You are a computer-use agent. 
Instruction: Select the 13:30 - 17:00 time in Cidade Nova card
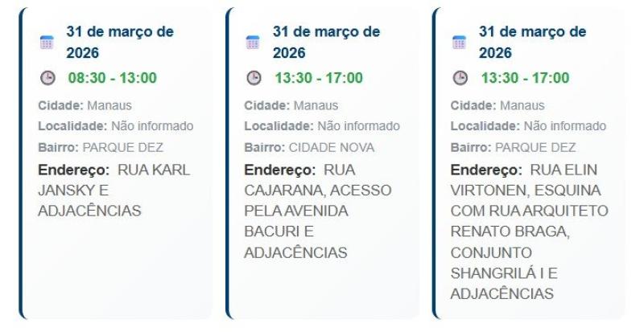318,78
